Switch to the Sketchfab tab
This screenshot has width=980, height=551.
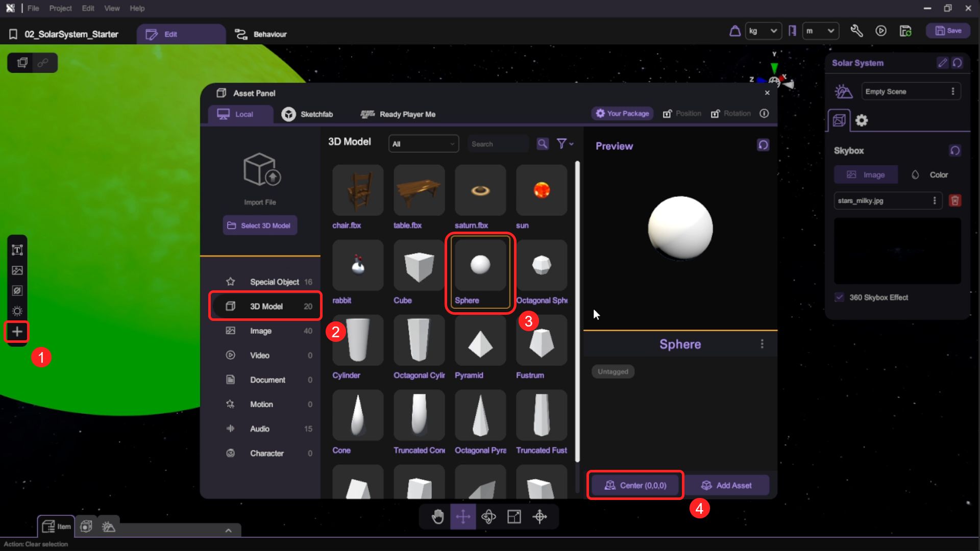(307, 114)
